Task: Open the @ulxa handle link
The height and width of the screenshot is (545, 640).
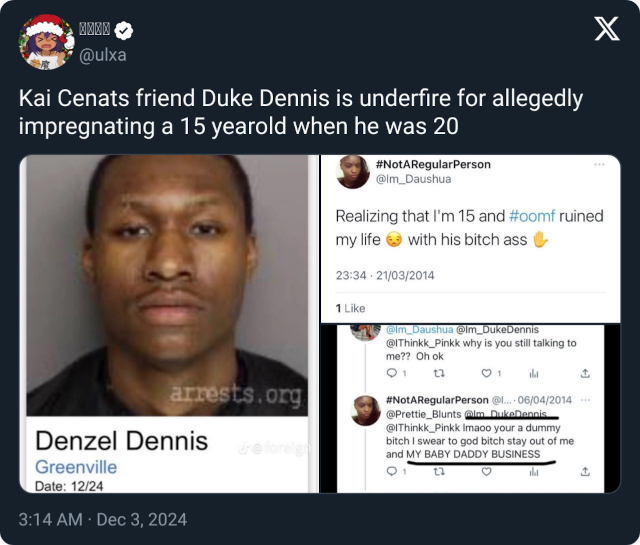Action: 102,55
